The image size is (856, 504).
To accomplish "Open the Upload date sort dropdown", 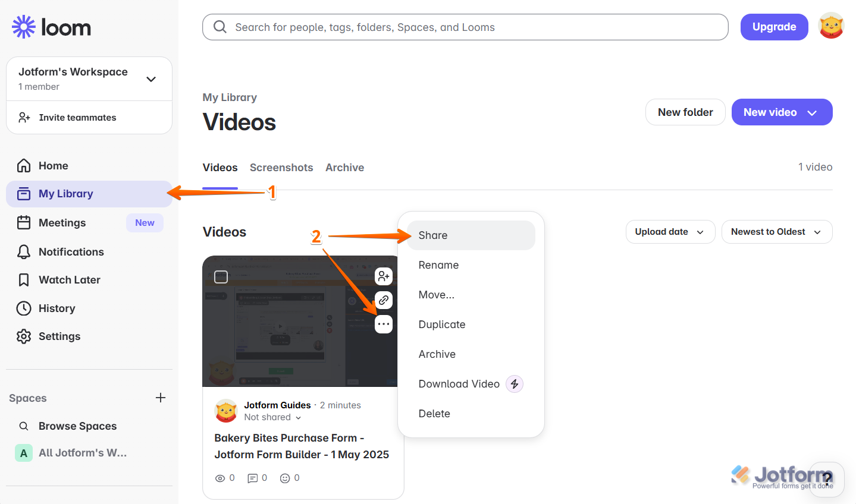I will click(x=670, y=232).
